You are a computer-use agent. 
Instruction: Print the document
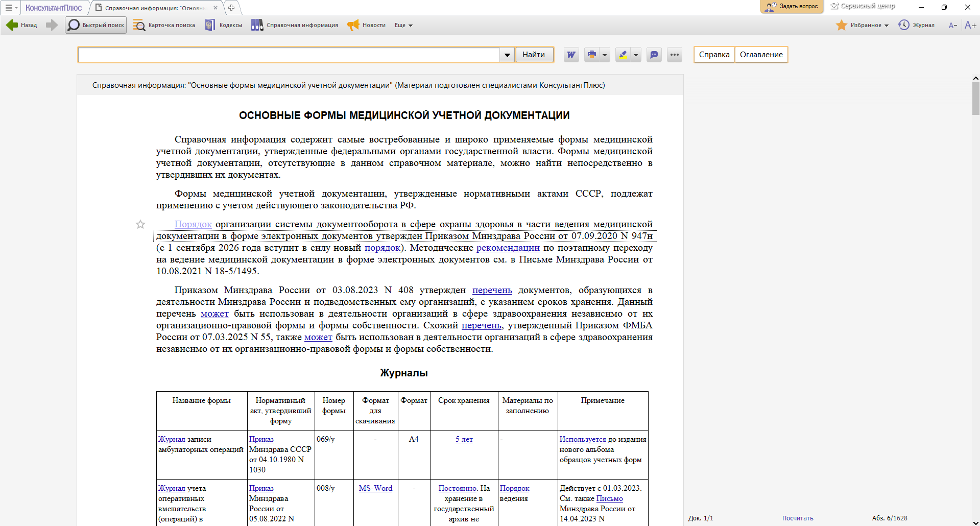click(592, 55)
